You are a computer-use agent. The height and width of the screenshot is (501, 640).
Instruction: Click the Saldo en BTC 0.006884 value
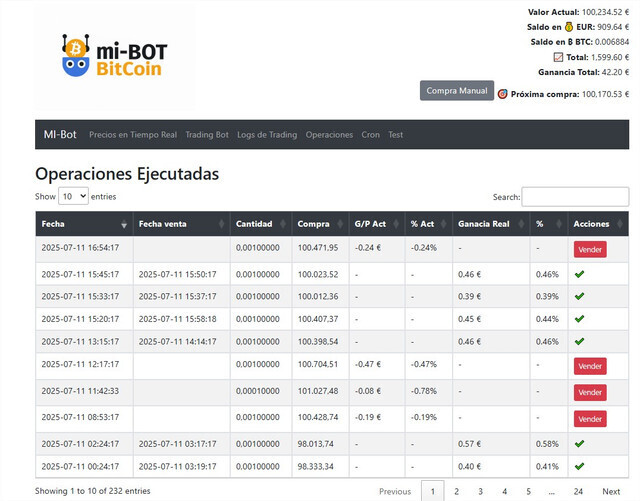[x=612, y=42]
